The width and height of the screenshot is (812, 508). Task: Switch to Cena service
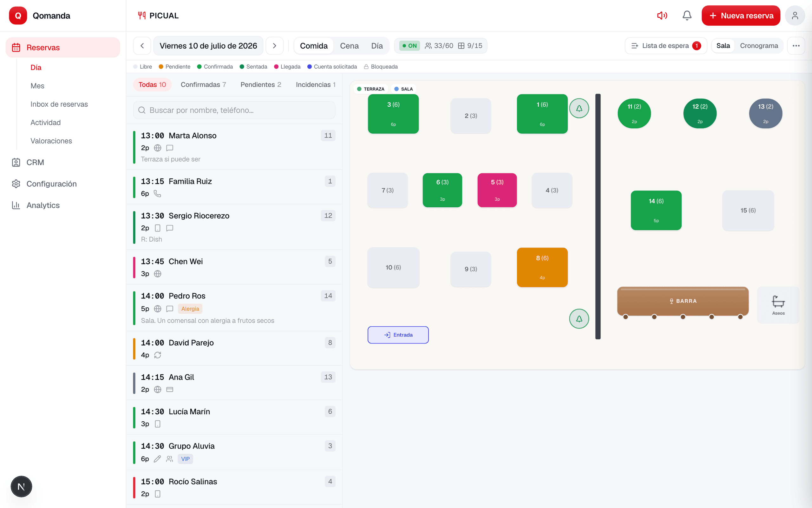coord(349,46)
